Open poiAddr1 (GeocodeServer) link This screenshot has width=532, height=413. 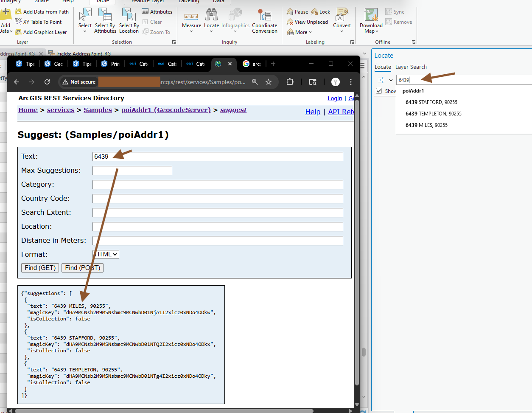[x=166, y=110]
